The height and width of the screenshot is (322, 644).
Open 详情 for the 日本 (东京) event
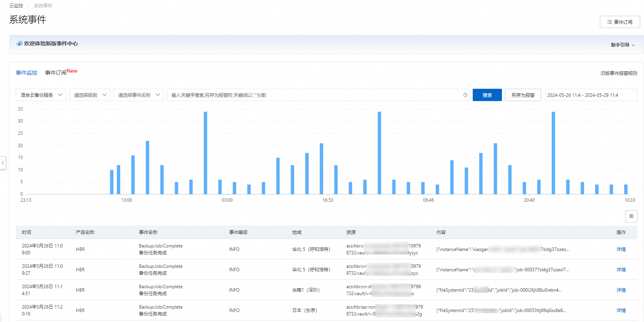pyautogui.click(x=621, y=310)
